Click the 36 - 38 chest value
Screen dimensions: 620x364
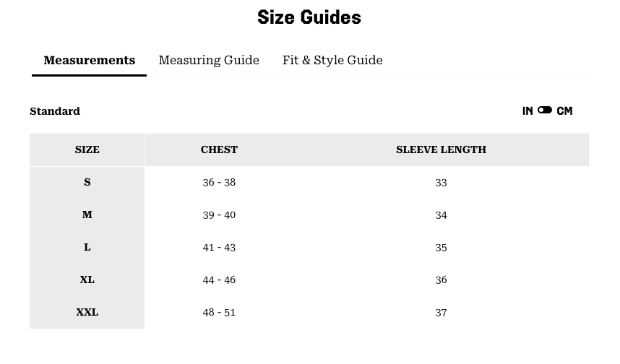pyautogui.click(x=219, y=182)
